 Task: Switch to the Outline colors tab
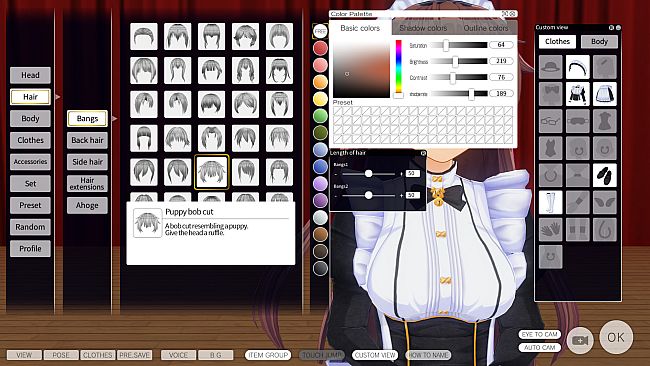[486, 28]
